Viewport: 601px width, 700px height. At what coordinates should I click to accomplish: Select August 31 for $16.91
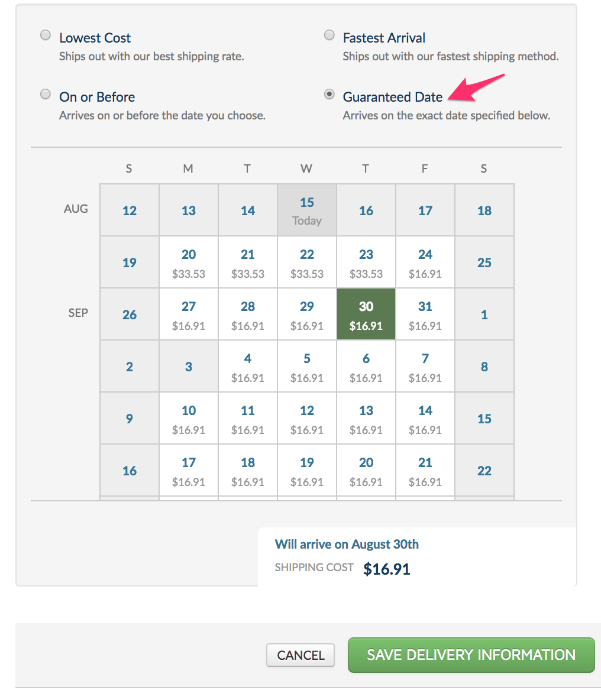coord(425,314)
